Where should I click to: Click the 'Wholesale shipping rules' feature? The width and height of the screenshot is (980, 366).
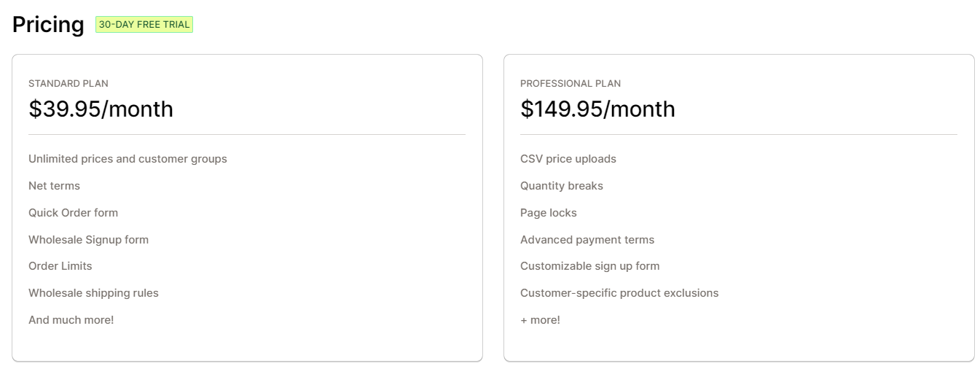point(93,293)
